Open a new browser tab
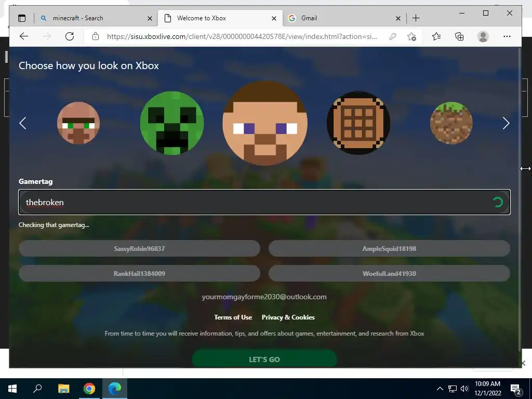Image resolution: width=532 pixels, height=399 pixels. click(x=416, y=18)
